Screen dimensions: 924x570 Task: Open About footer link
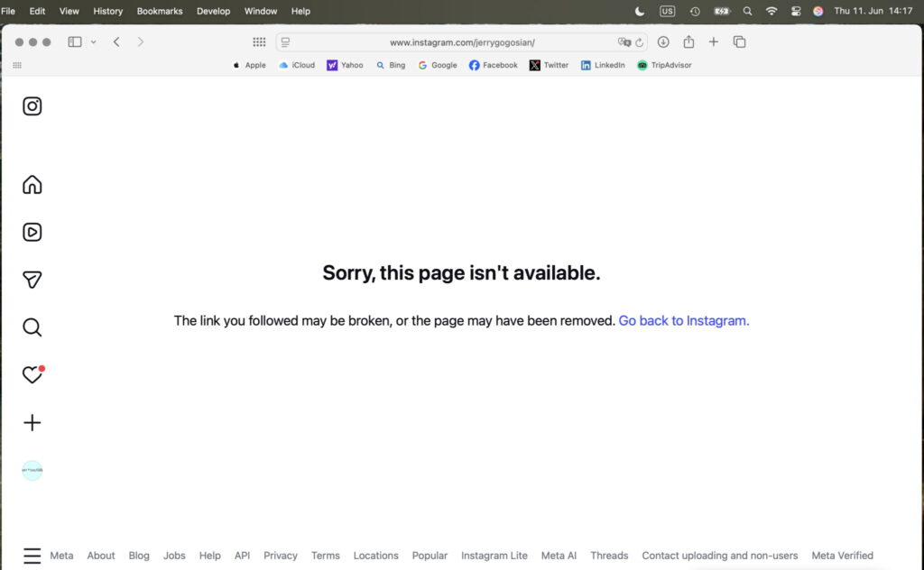click(101, 556)
